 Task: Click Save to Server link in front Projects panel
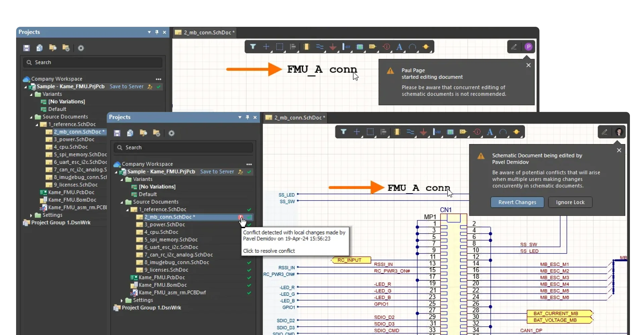(217, 172)
